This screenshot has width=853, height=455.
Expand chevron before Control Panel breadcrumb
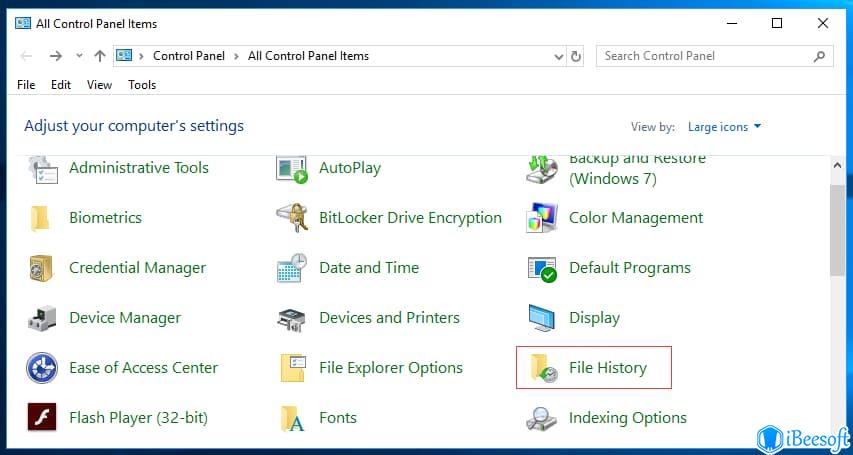[x=141, y=56]
